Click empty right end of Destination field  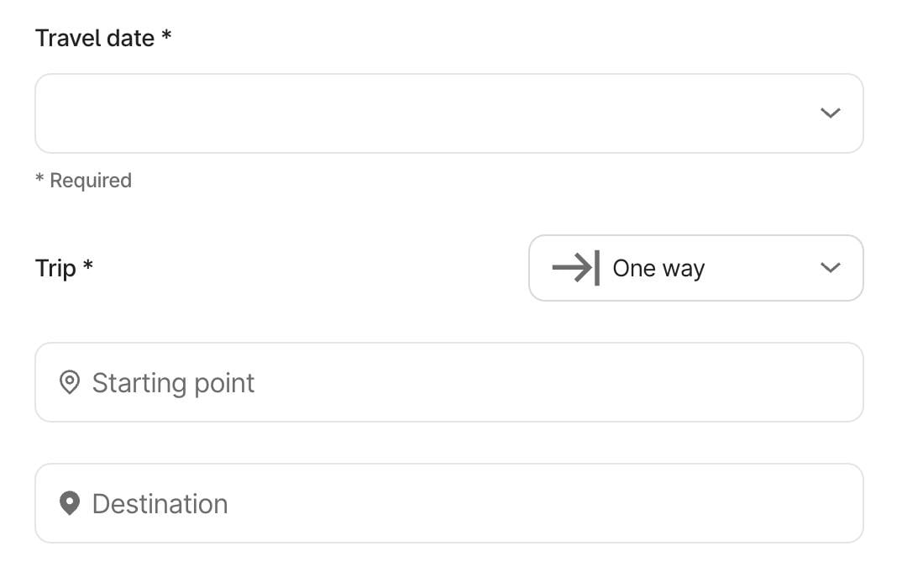(x=806, y=503)
